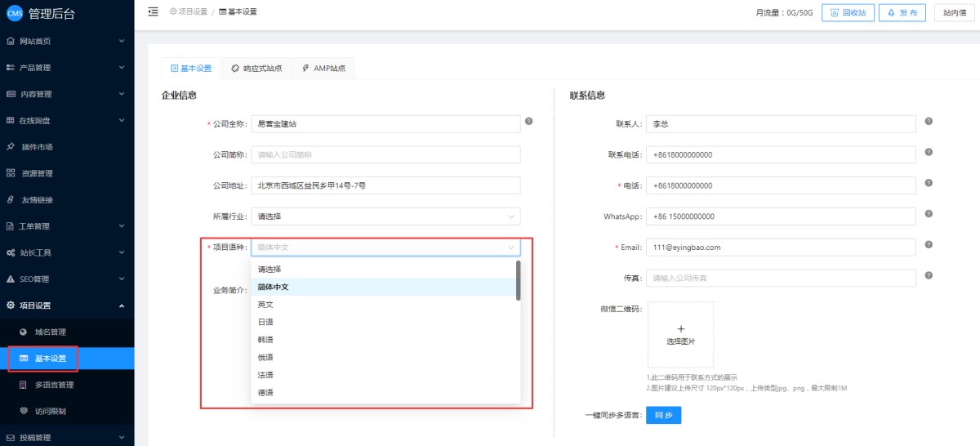
Task: Click the help icon beside WhatsApp field
Action: tap(929, 214)
